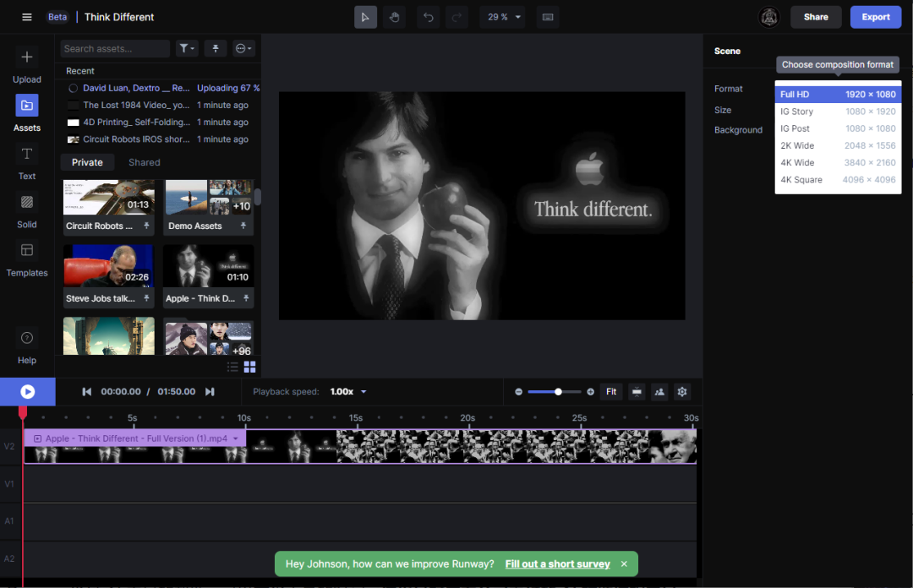
Task: Open the Fill out a short survey link
Action: click(557, 563)
